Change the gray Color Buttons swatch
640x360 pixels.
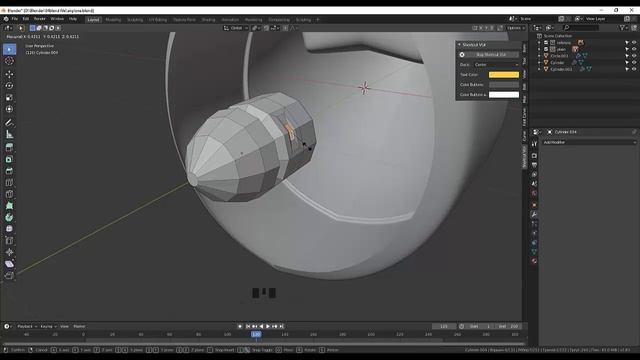point(504,84)
